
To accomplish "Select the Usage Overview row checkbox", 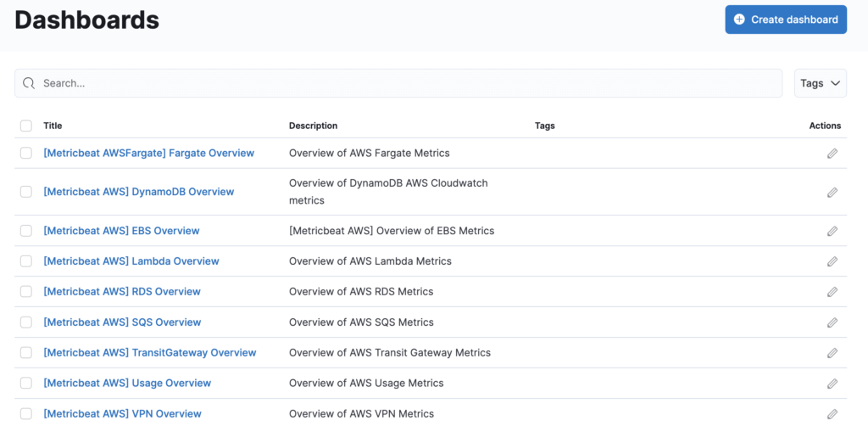I will click(x=26, y=383).
